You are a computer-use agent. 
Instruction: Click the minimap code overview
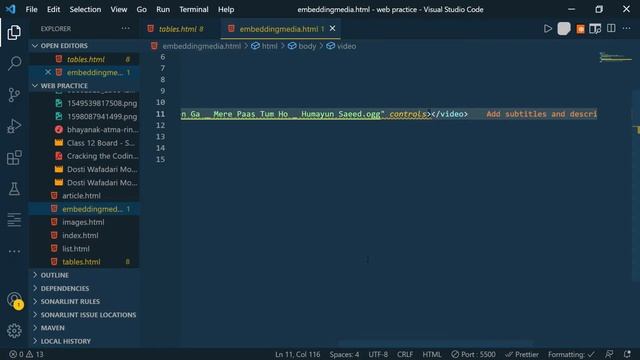[616, 57]
